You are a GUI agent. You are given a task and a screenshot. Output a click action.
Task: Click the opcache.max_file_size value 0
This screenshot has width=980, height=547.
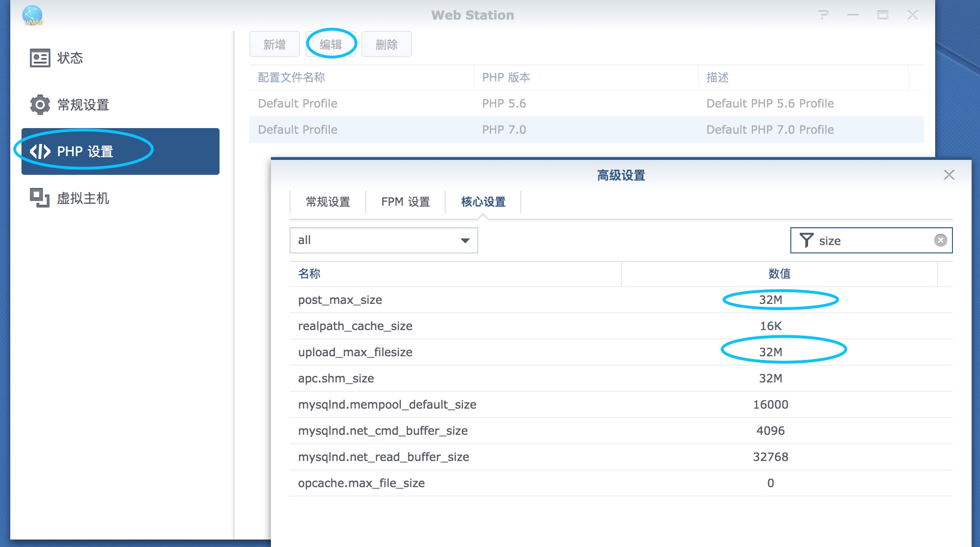(771, 483)
